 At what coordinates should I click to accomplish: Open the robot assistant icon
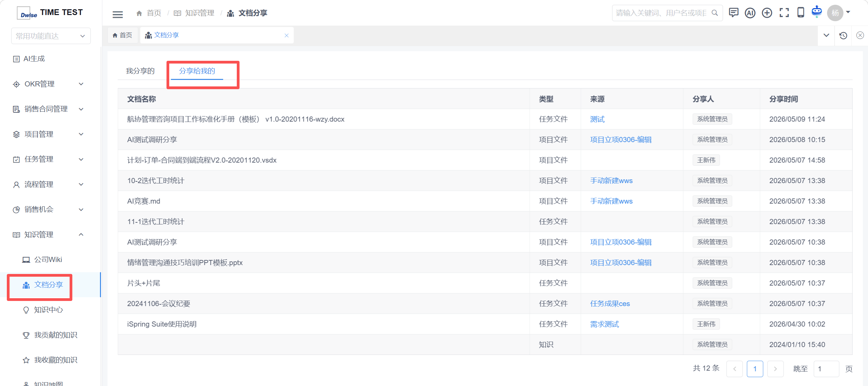coord(817,11)
